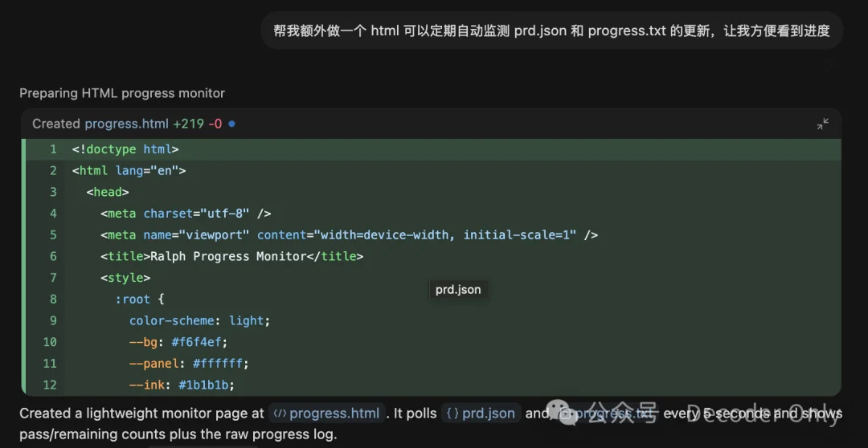
Task: Click line number 10 in the gutter
Action: [x=50, y=342]
